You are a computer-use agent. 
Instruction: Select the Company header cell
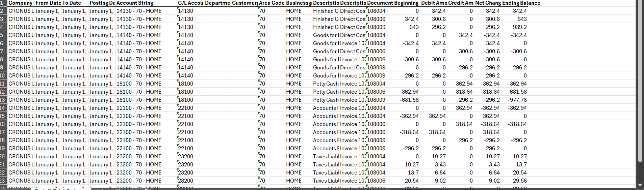pyautogui.click(x=21, y=3)
